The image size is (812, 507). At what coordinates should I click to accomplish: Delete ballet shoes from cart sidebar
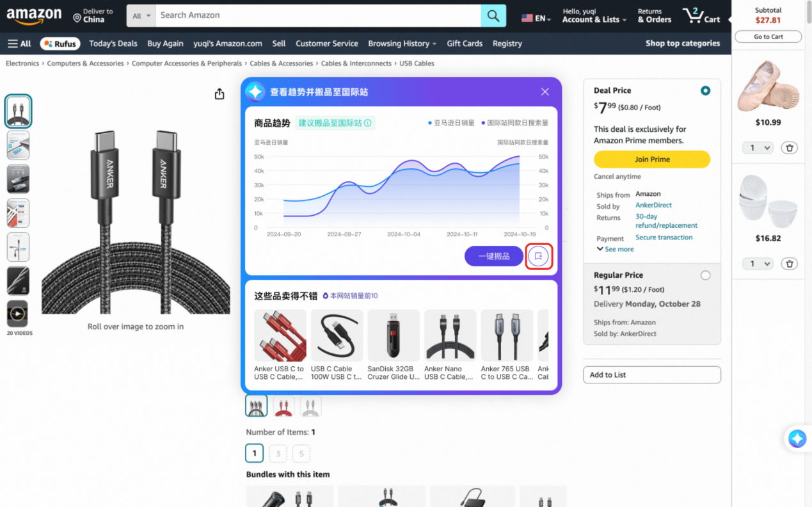pos(790,148)
